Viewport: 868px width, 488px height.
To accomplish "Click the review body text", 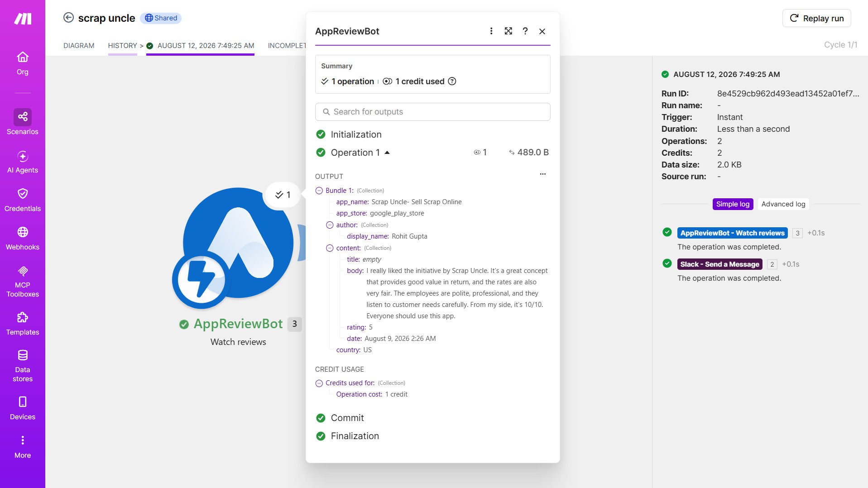I will tap(457, 293).
